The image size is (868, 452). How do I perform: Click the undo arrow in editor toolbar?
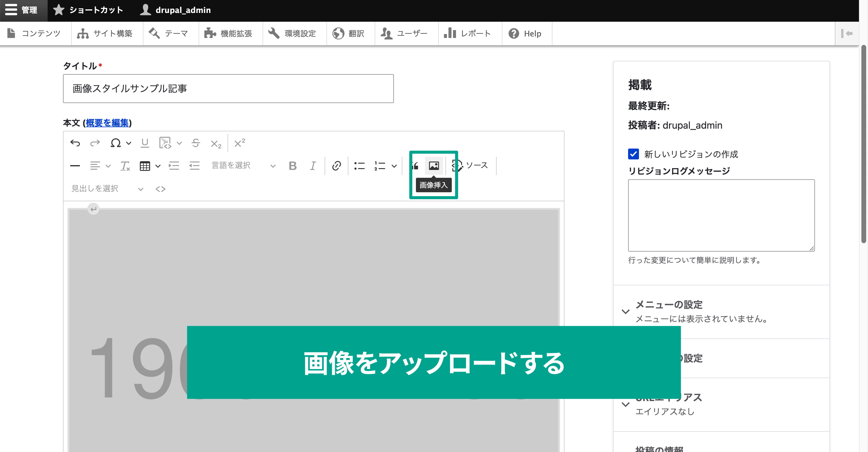(x=75, y=143)
